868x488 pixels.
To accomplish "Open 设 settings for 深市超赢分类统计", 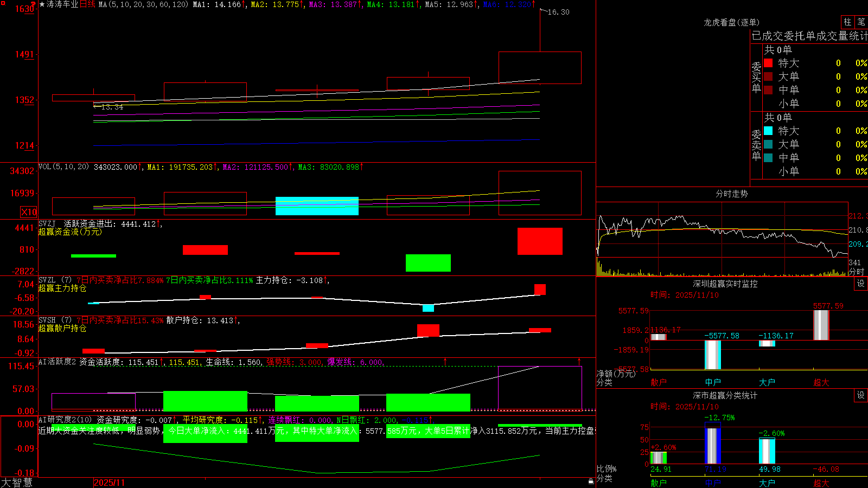I will click(x=861, y=395).
